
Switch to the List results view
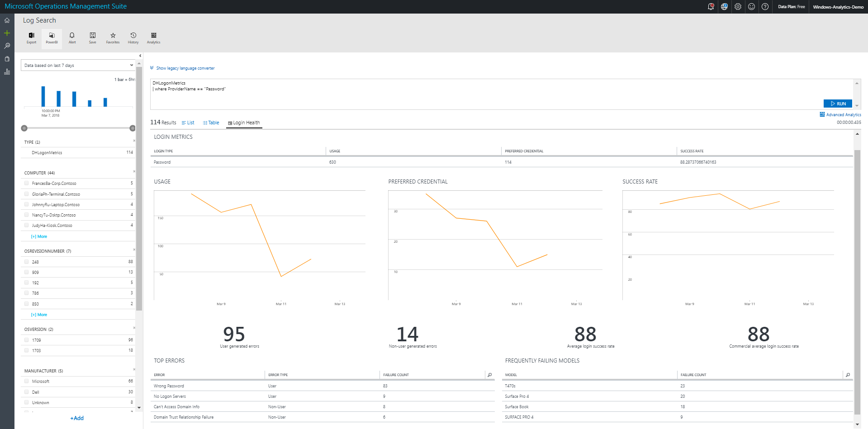point(188,123)
